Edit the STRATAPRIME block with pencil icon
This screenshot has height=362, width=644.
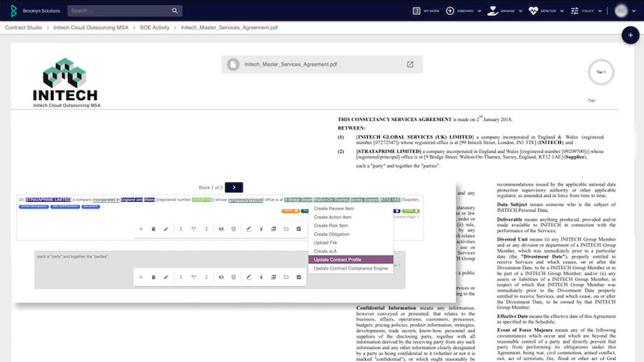click(x=166, y=229)
